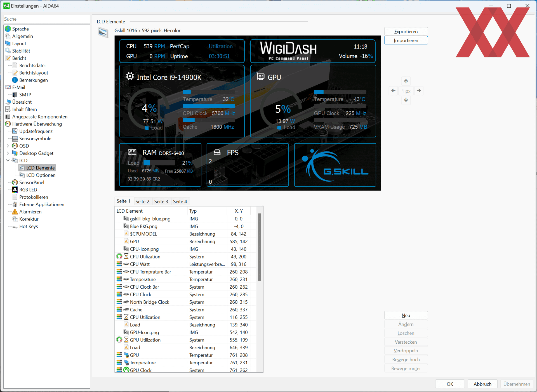The image size is (537, 392).
Task: Click the Bericht pencil icon
Action: pyautogui.click(x=8, y=58)
